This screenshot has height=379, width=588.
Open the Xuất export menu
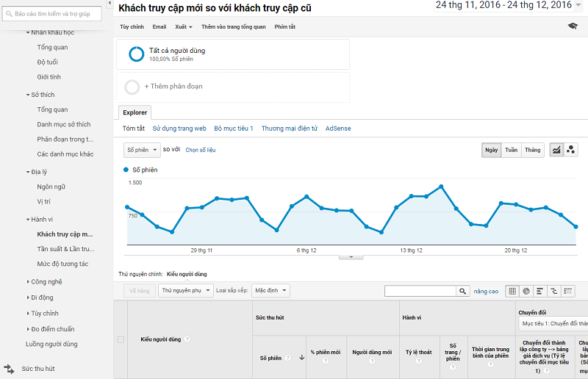click(183, 26)
